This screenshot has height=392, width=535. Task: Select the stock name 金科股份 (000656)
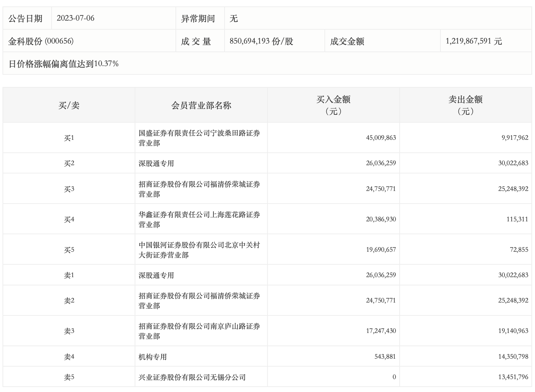[41, 41]
